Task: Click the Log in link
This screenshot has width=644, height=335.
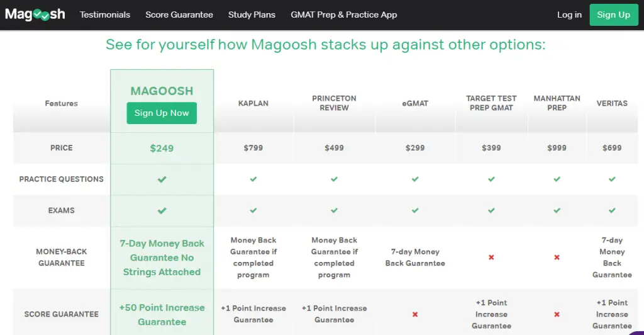Action: tap(569, 14)
